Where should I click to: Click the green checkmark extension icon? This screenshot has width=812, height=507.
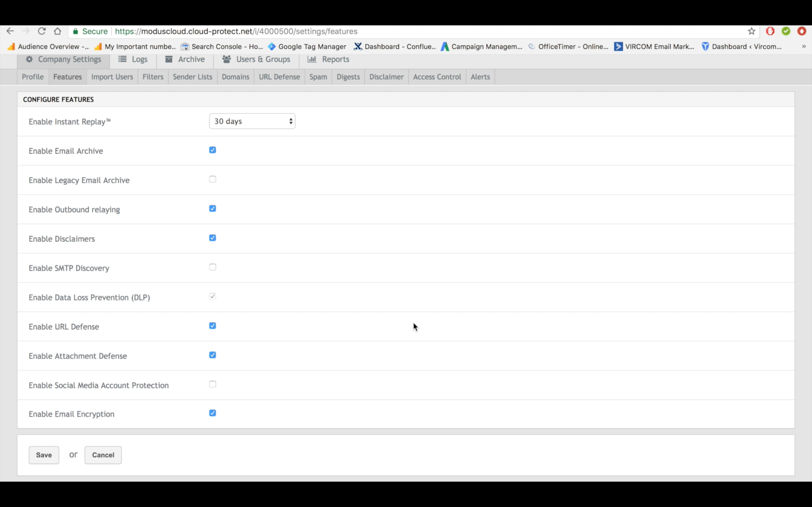pyautogui.click(x=786, y=31)
